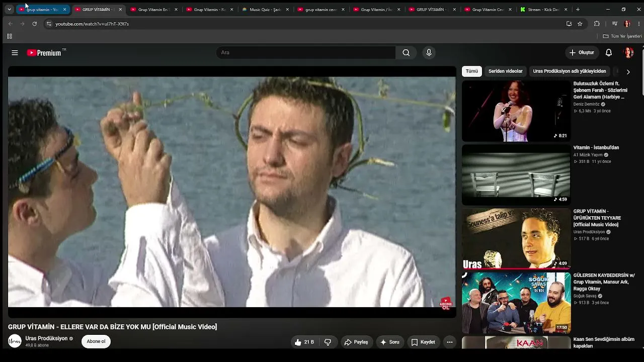The height and width of the screenshot is (362, 644).
Task: Click the magnifier search button
Action: tap(406, 53)
